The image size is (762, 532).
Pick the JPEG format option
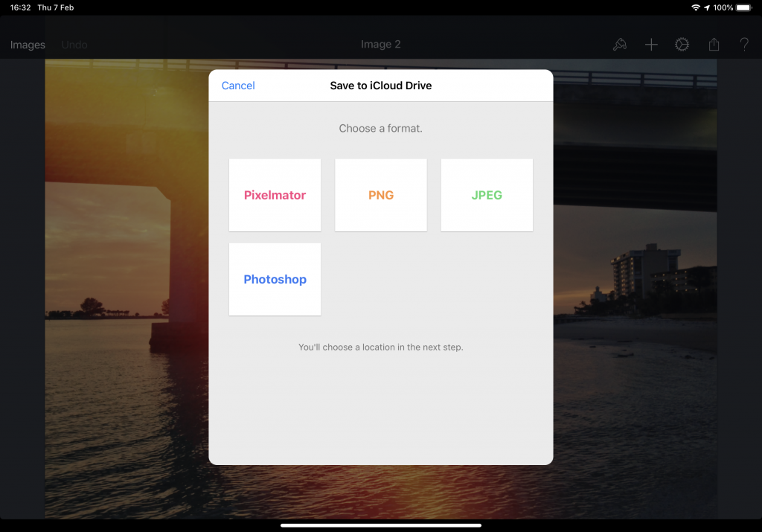(487, 195)
